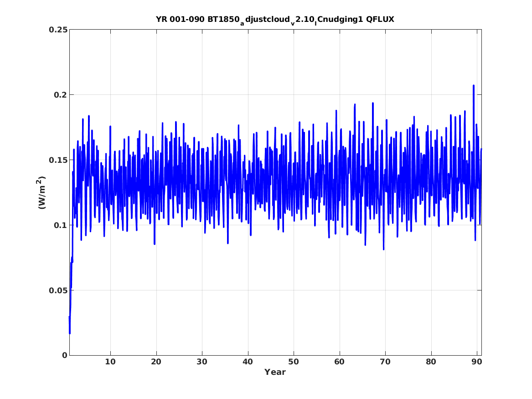Click the lowest data point near year 1
The width and height of the screenshot is (532, 399).
70,333
